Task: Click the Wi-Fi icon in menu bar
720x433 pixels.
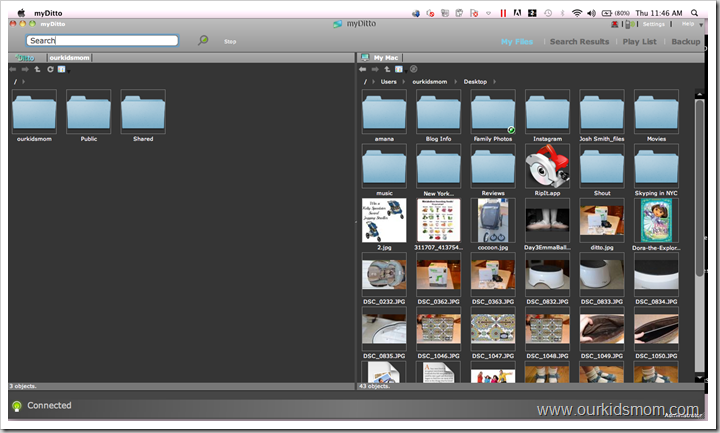Action: [x=577, y=12]
